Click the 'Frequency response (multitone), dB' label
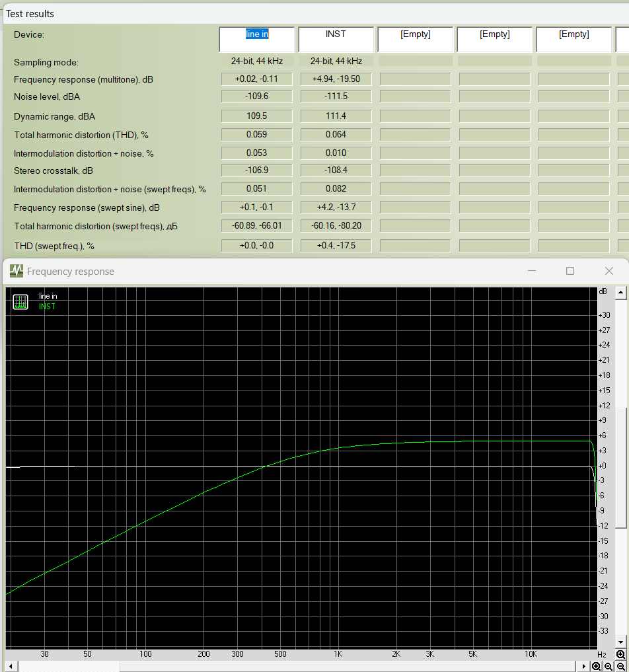Image resolution: width=629 pixels, height=672 pixels. [x=83, y=80]
